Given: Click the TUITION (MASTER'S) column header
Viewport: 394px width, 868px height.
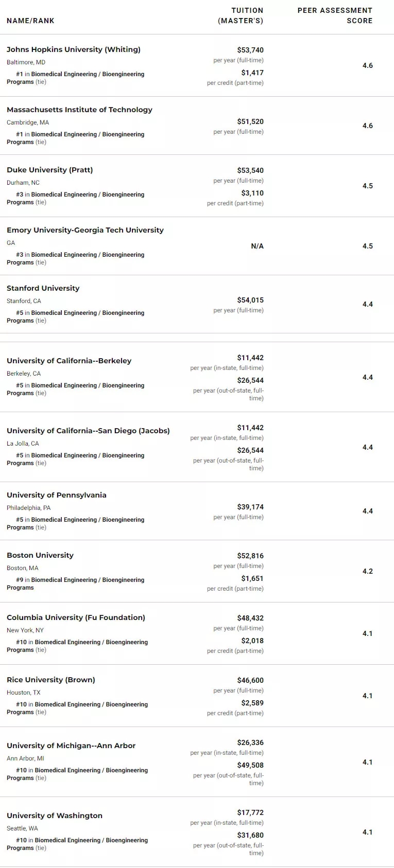Looking at the screenshot, I should (241, 15).
